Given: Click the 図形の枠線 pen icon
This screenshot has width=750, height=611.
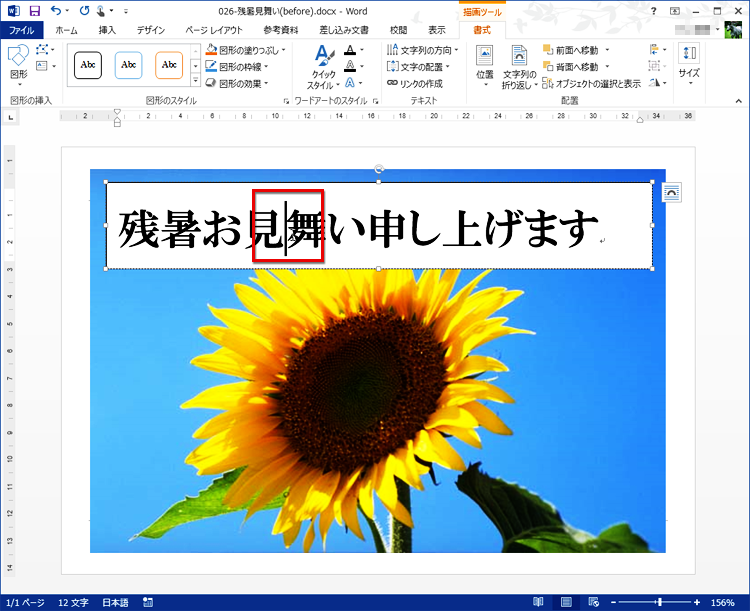Looking at the screenshot, I should [211, 67].
